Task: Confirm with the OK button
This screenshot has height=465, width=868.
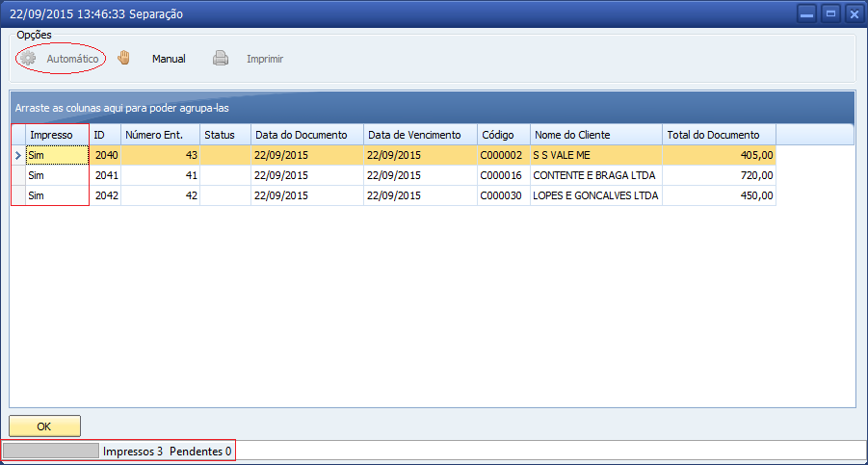Action: [x=45, y=426]
